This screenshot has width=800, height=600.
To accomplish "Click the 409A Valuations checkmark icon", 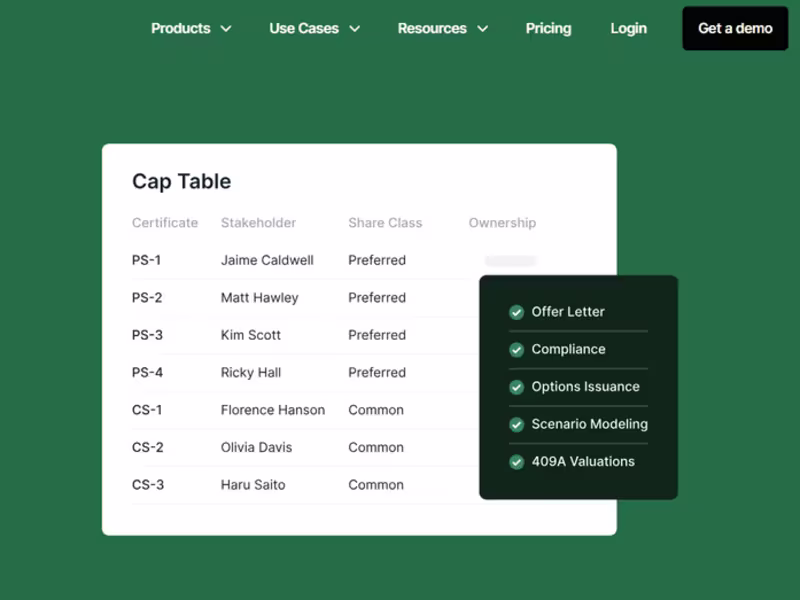I will (x=516, y=462).
